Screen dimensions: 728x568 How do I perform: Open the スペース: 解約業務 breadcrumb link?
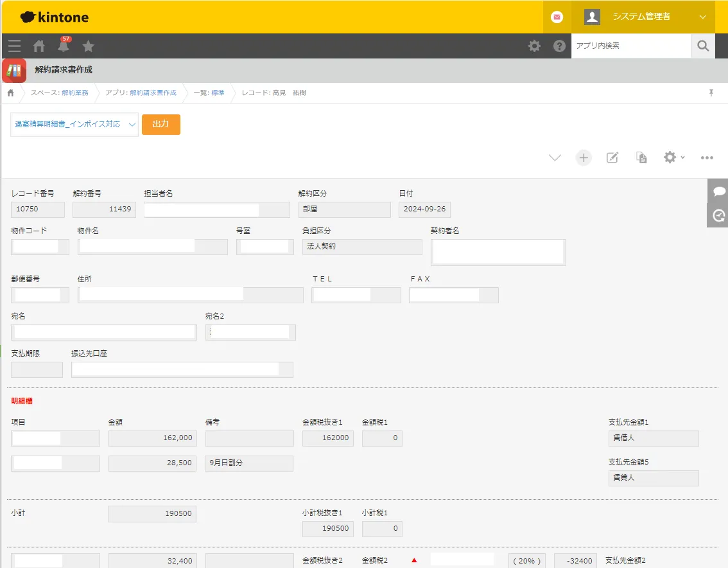pyautogui.click(x=76, y=93)
